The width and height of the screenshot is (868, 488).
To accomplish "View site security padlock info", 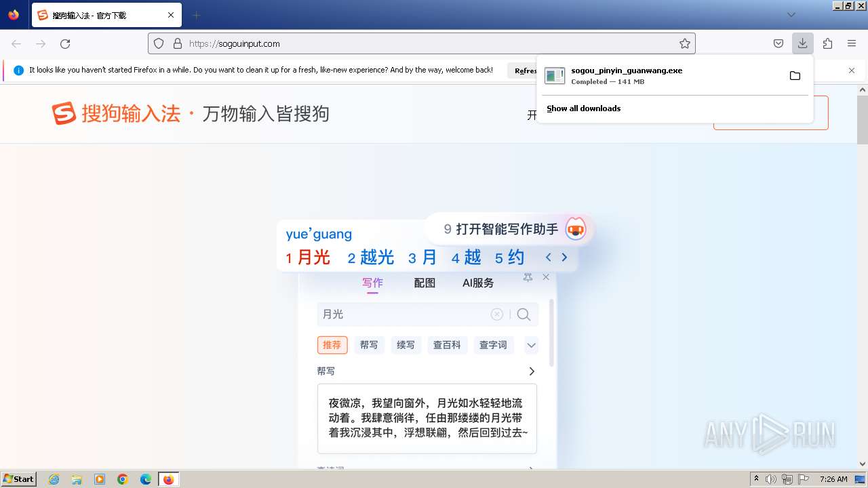I will click(x=178, y=43).
